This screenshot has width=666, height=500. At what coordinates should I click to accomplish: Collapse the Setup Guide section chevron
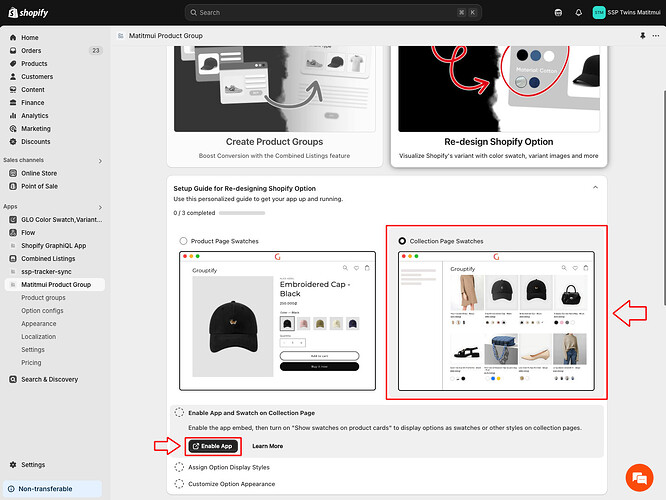pyautogui.click(x=596, y=187)
